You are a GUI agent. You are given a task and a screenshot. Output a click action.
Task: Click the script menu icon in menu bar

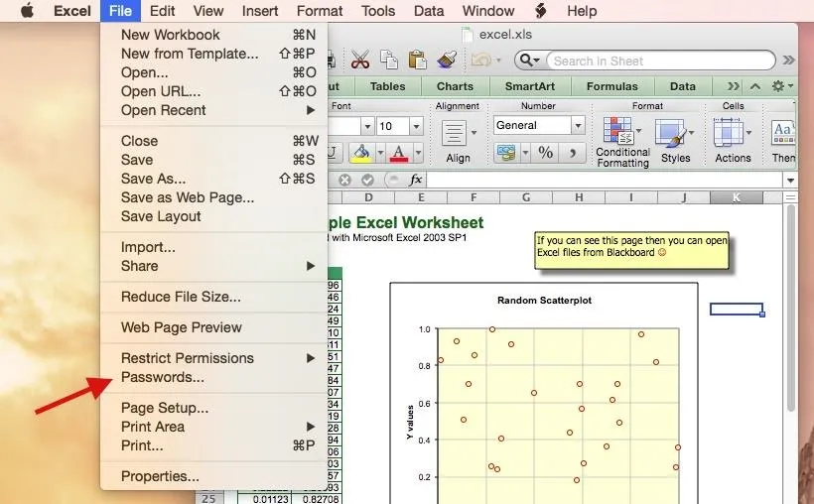coord(540,10)
